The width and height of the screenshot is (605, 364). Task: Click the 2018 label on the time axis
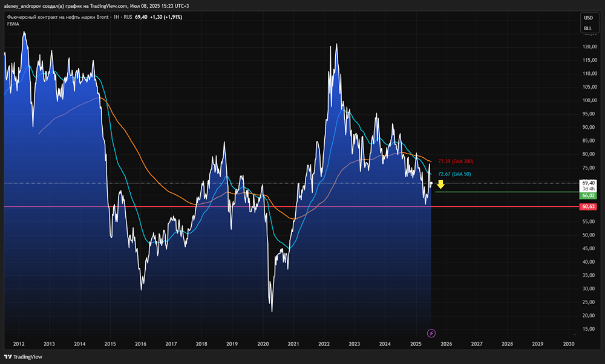click(x=201, y=344)
